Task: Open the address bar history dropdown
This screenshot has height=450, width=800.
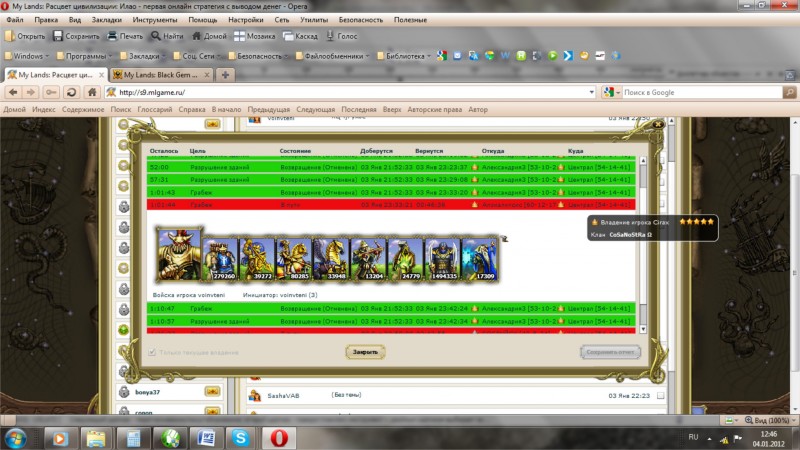Action: (x=591, y=92)
